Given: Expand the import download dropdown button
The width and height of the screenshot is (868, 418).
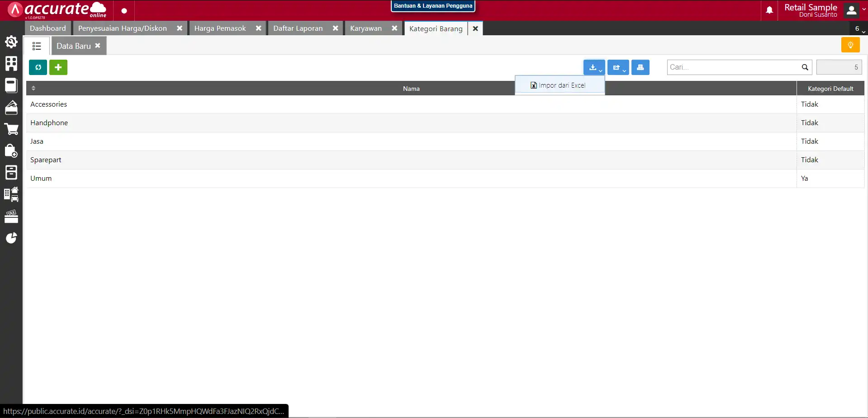Looking at the screenshot, I should (x=594, y=67).
